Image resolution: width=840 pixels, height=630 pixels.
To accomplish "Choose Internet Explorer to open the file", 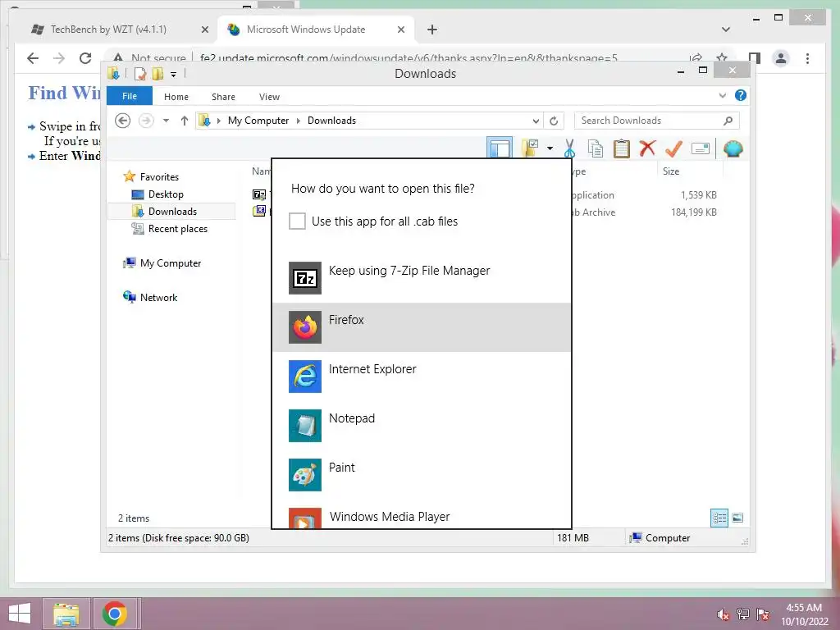I will (422, 377).
